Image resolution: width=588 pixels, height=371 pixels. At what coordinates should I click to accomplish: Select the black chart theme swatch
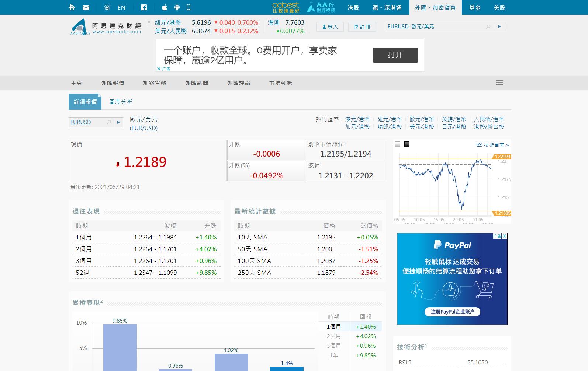click(x=407, y=144)
